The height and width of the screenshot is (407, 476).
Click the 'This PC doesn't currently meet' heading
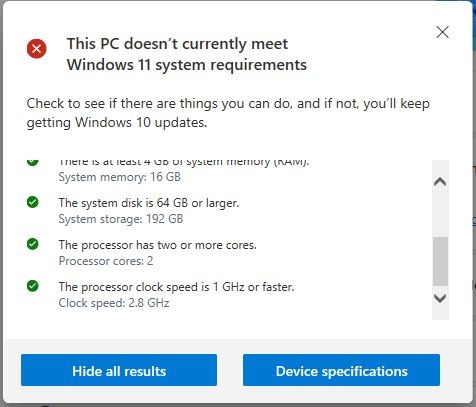(x=177, y=44)
